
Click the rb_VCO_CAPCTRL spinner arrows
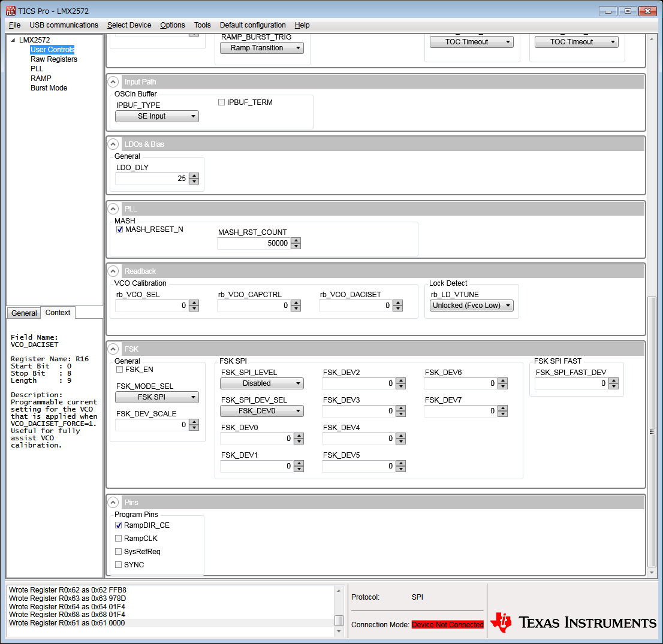(x=296, y=306)
